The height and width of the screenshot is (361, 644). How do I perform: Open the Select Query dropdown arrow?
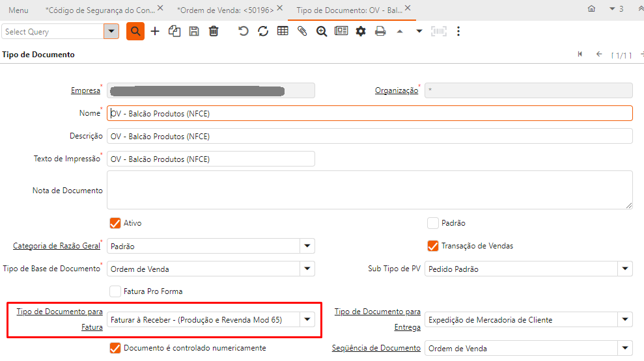click(x=111, y=31)
